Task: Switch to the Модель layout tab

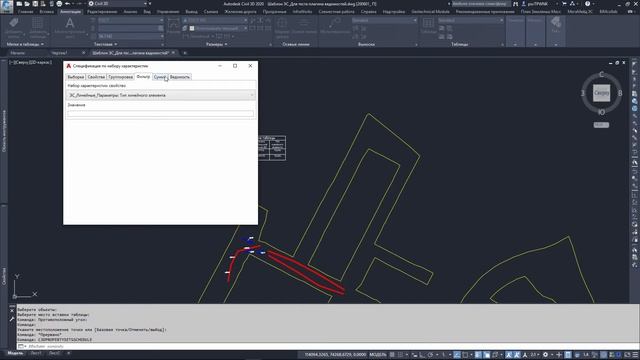Action: pyautogui.click(x=15, y=353)
